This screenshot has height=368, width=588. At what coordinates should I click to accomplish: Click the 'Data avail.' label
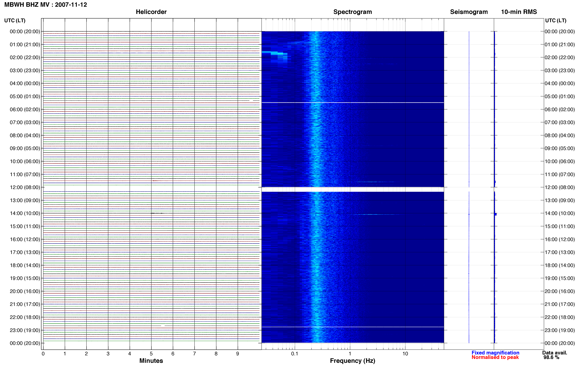pos(555,353)
